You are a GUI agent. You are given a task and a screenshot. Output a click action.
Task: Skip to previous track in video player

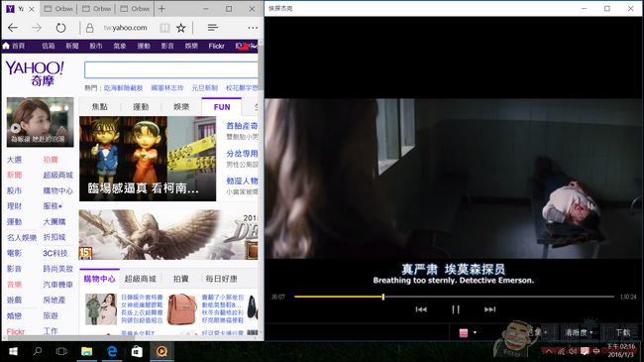[421, 309]
